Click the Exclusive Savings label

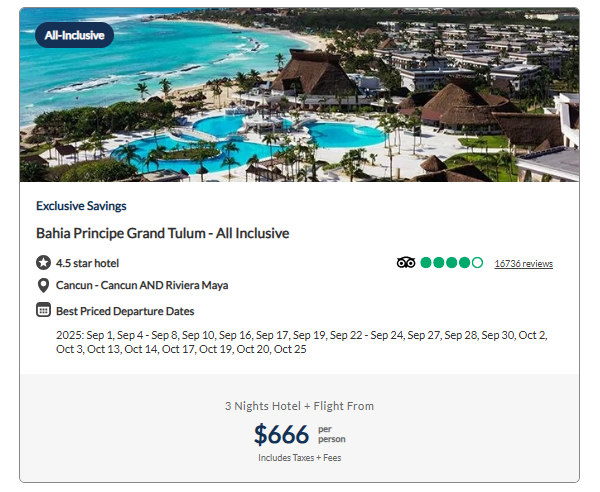[81, 206]
